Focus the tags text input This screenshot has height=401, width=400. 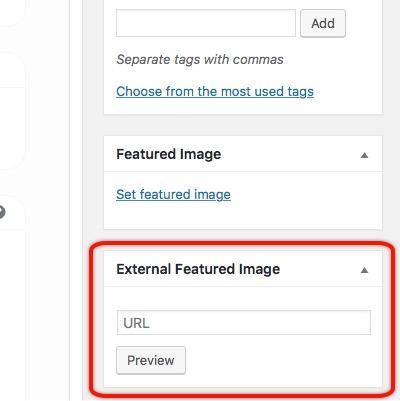206,23
